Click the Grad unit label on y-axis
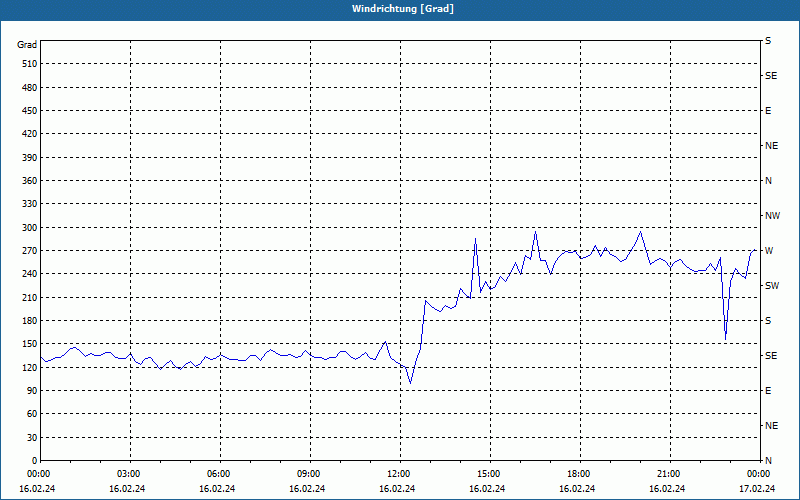The width and height of the screenshot is (800, 500). (x=27, y=45)
